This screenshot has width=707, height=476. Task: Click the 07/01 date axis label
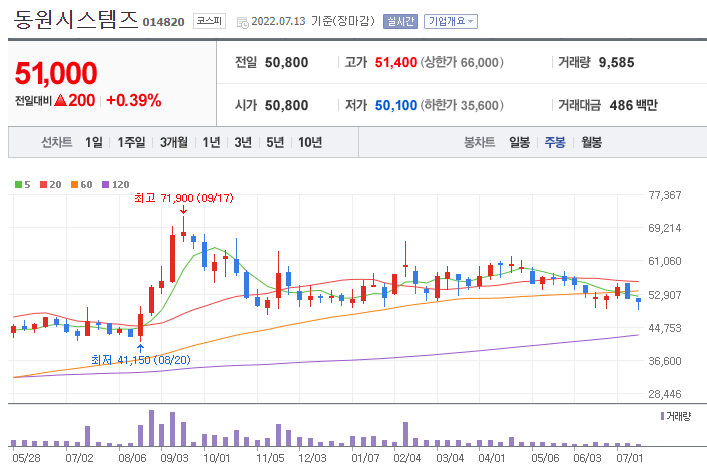pos(630,458)
